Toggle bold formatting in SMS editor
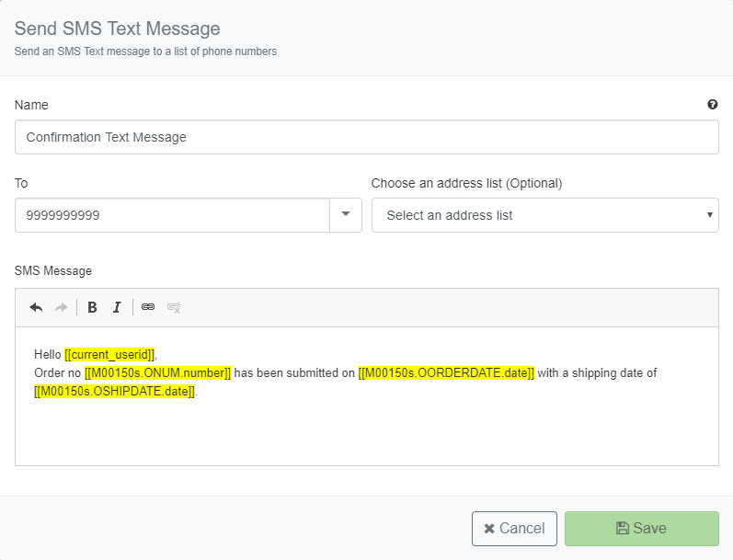 [x=92, y=307]
